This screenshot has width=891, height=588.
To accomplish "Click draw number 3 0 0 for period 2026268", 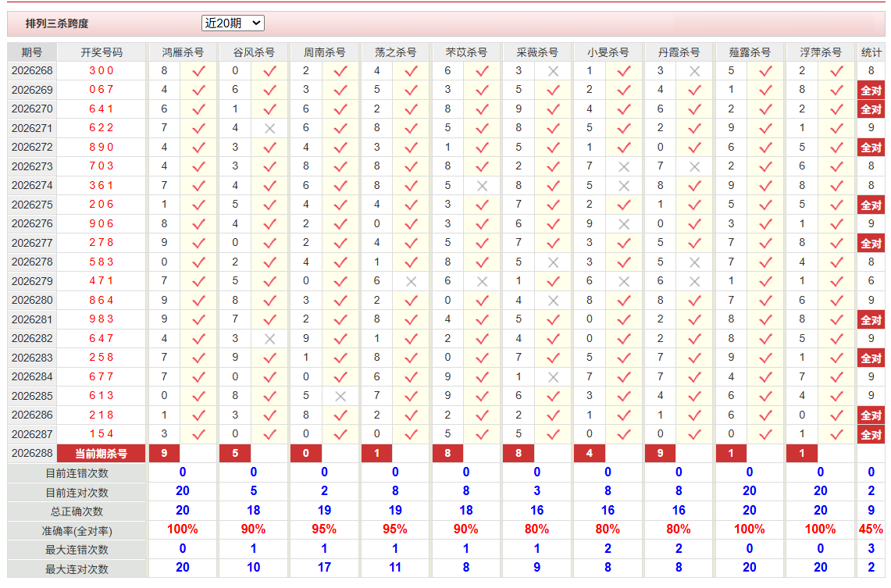I will click(102, 70).
